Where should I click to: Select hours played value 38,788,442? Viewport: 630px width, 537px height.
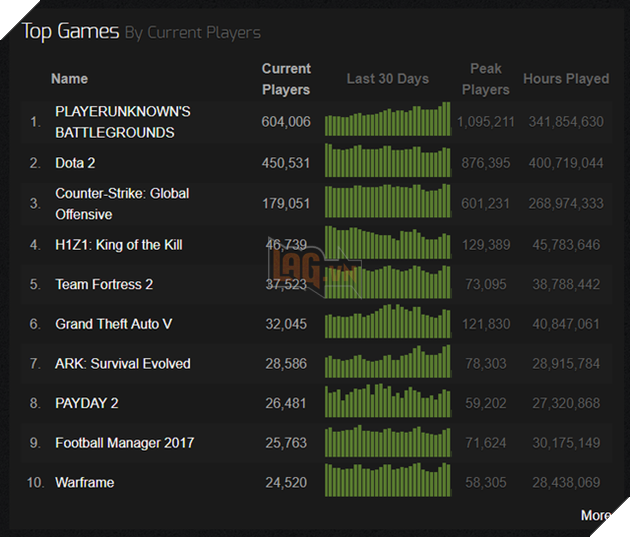click(566, 284)
